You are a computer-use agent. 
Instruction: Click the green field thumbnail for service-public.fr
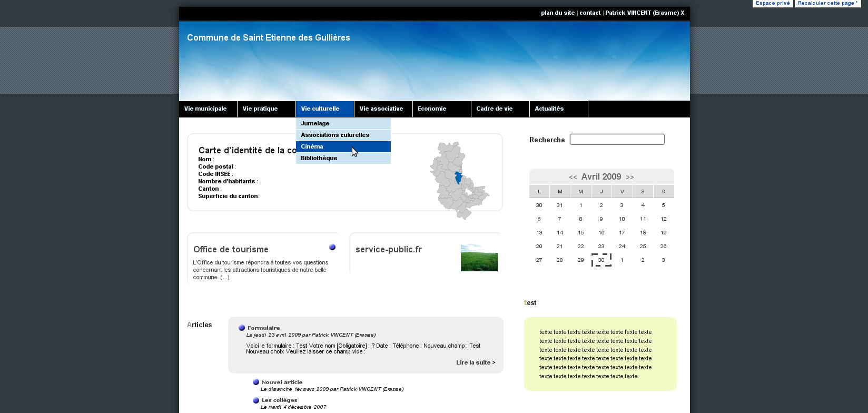479,258
